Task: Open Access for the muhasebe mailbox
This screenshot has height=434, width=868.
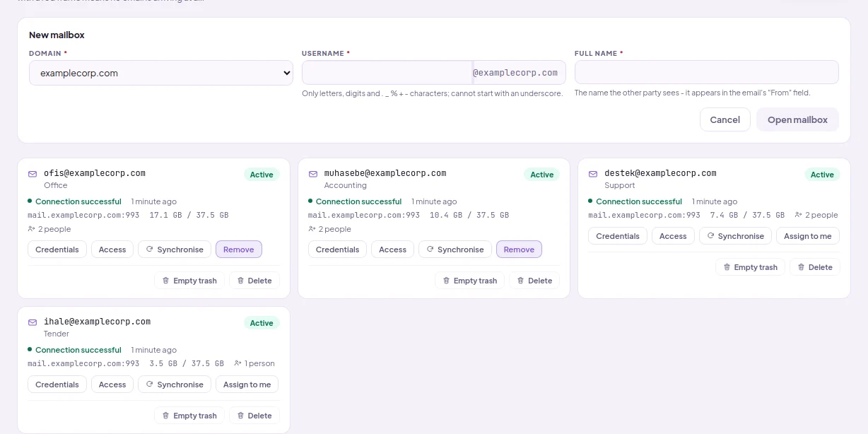Action: 393,250
